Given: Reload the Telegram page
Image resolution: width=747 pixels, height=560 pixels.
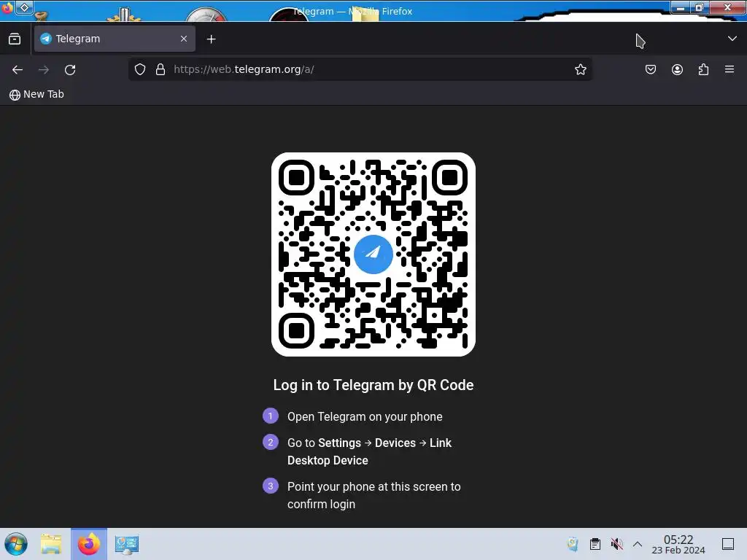Looking at the screenshot, I should coord(70,69).
